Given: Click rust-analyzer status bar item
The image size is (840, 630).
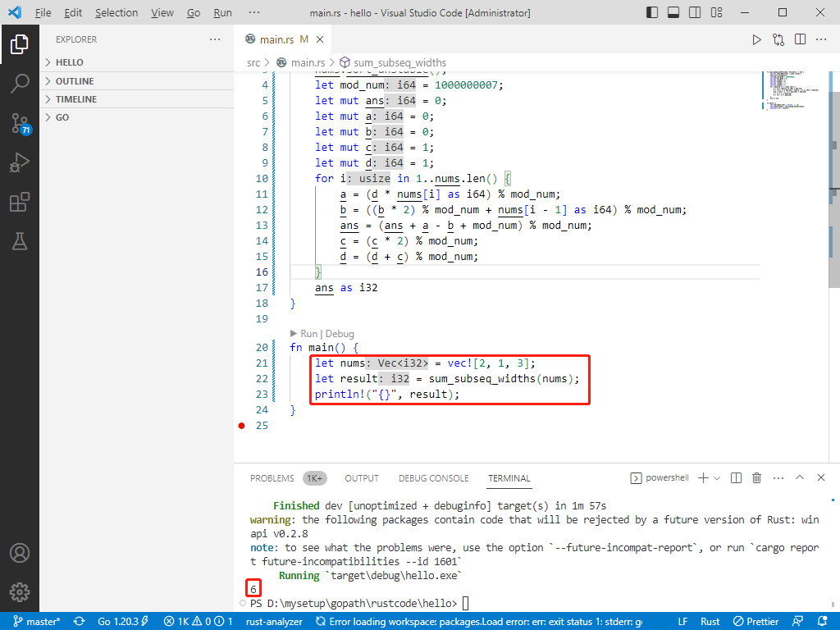Looking at the screenshot, I should pyautogui.click(x=274, y=622).
